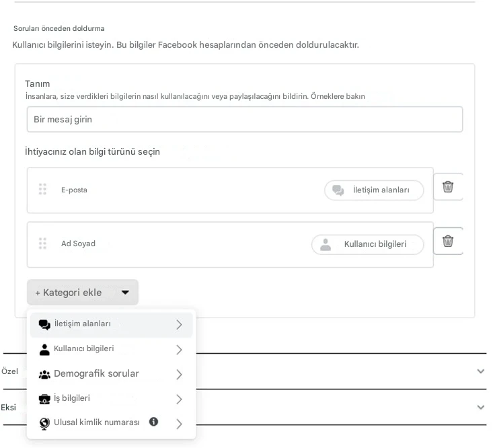Select Ulusal kimlik numarası menu option
The height and width of the screenshot is (448, 493).
coord(96,423)
